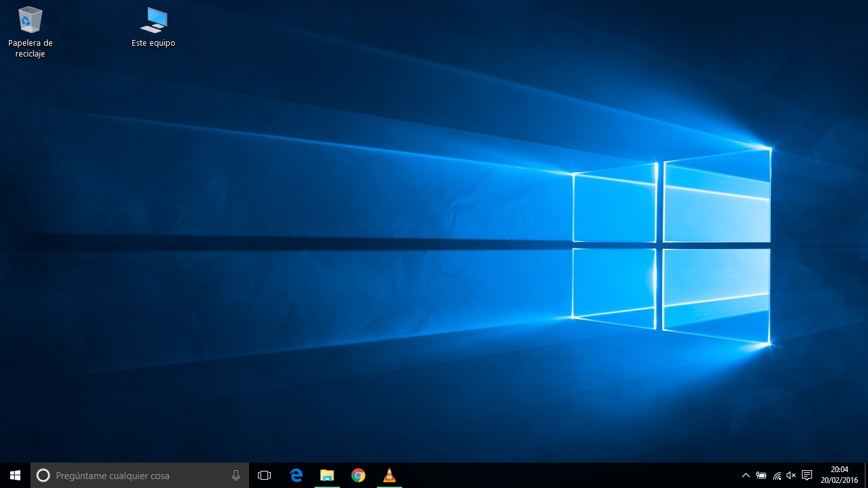Click the 'Papelera de reciclaje' text label
Viewport: 868px width, 488px height.
(x=30, y=48)
